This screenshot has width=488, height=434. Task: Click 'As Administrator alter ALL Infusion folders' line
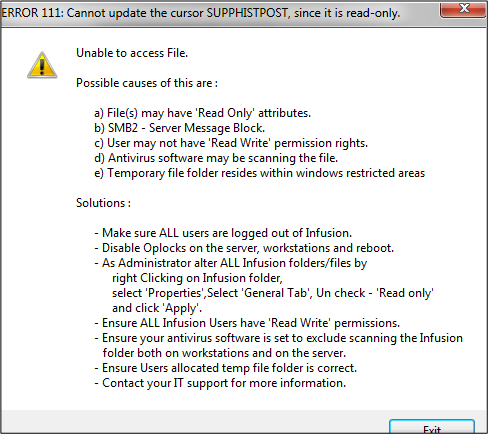231,263
